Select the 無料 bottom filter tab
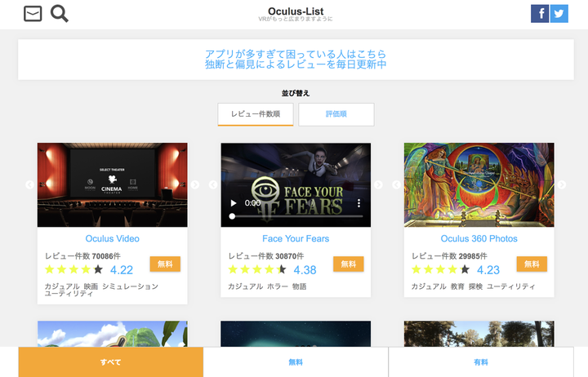The height and width of the screenshot is (377, 588). click(296, 362)
